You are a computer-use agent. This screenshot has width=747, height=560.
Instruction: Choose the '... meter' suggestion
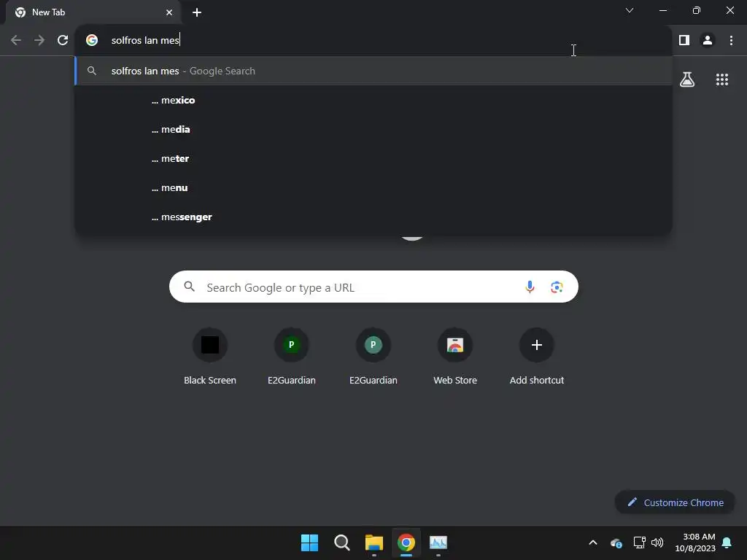point(373,158)
